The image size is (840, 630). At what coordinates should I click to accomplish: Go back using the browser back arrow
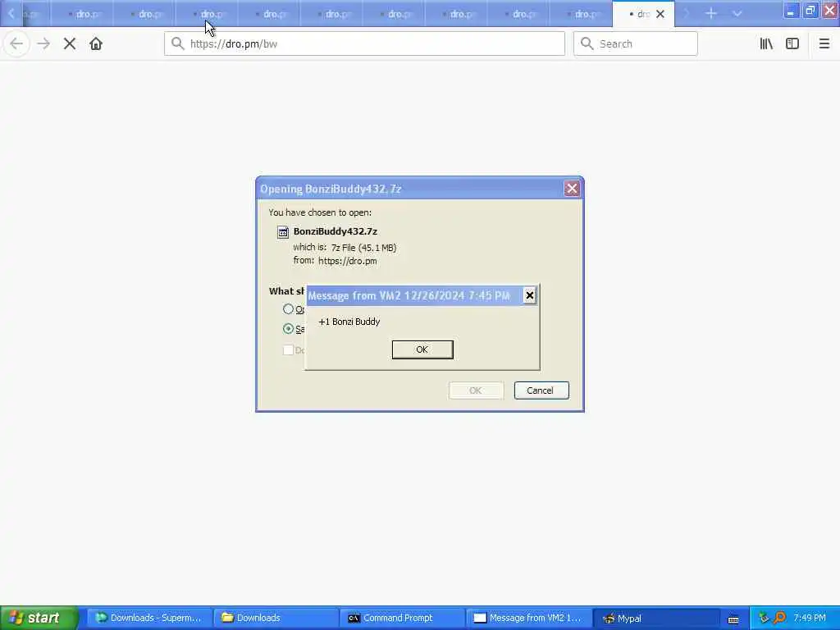tap(16, 44)
